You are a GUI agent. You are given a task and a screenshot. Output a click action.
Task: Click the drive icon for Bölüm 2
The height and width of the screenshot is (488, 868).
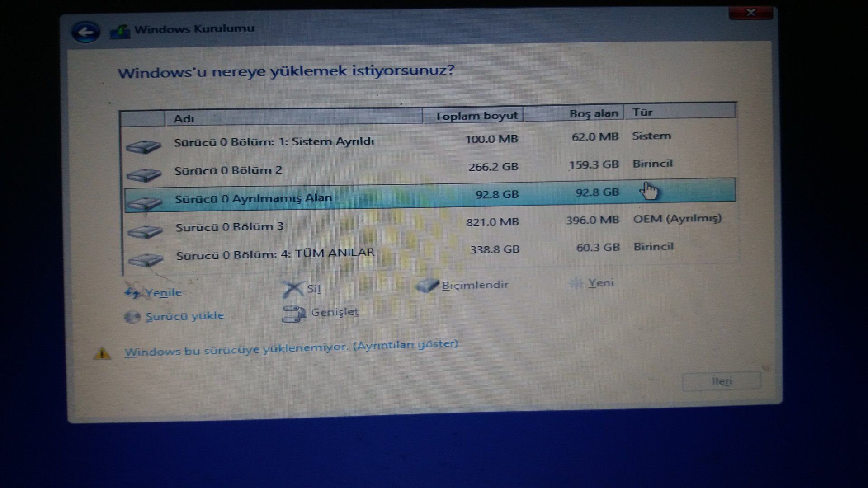(144, 174)
